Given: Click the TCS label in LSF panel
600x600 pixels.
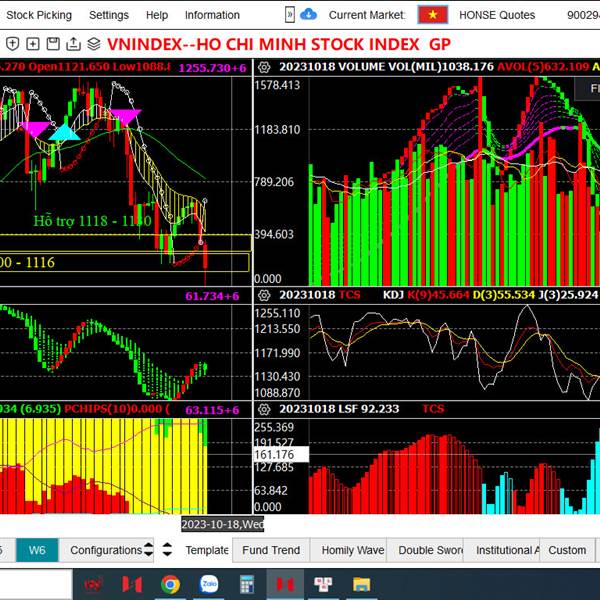Looking at the screenshot, I should click(x=433, y=409).
